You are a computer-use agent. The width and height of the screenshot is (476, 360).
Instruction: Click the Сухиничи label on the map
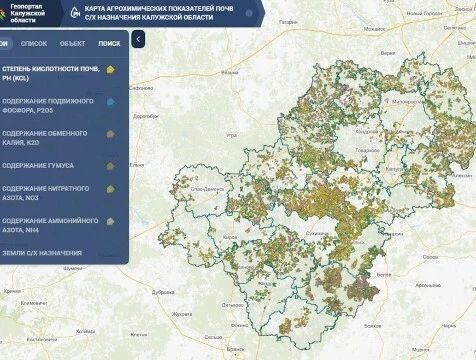click(x=317, y=233)
